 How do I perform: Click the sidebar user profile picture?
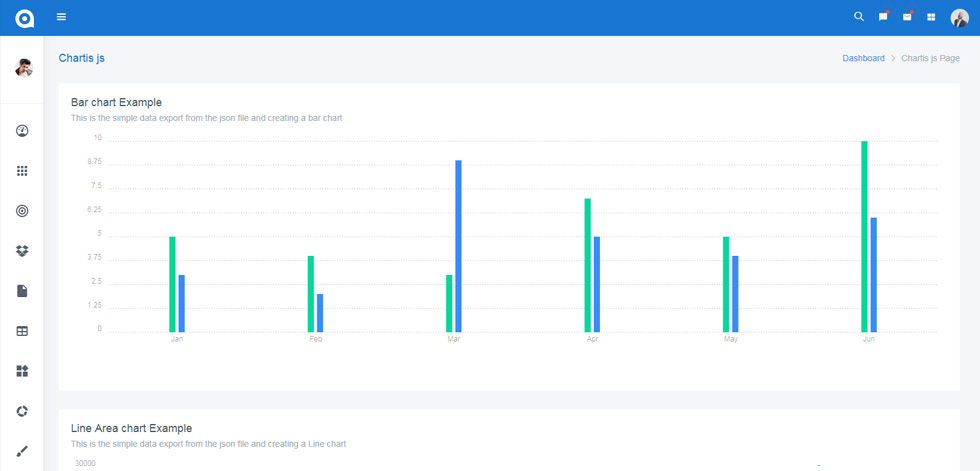coord(24,67)
